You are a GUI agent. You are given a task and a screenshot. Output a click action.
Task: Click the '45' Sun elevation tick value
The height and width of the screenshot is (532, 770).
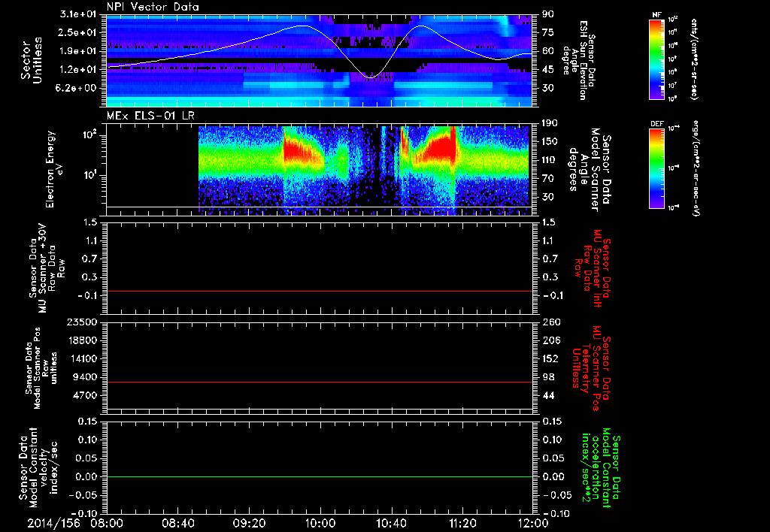(548, 70)
